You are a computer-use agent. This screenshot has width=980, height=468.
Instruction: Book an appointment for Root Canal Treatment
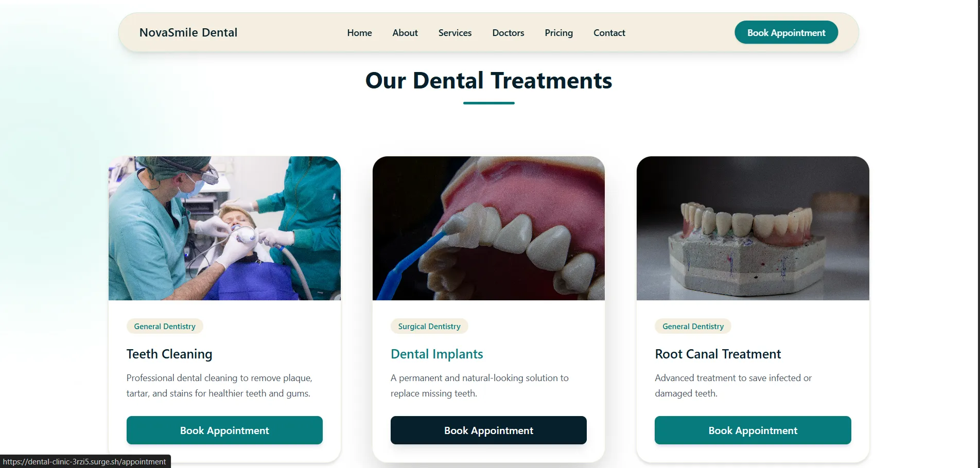752,430
